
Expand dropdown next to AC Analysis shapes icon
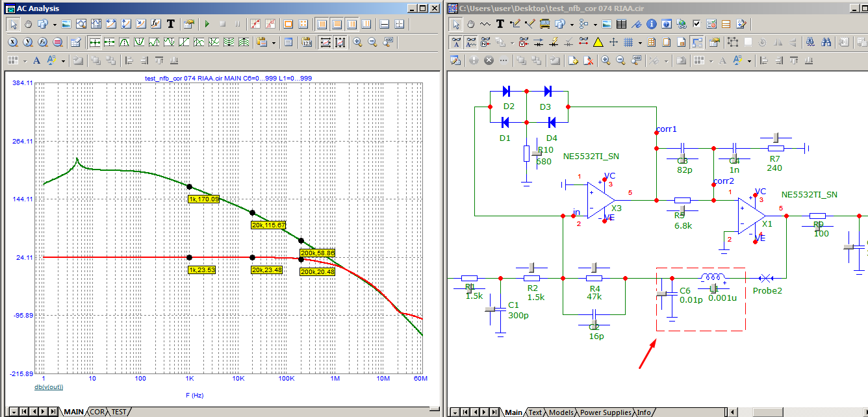point(55,24)
